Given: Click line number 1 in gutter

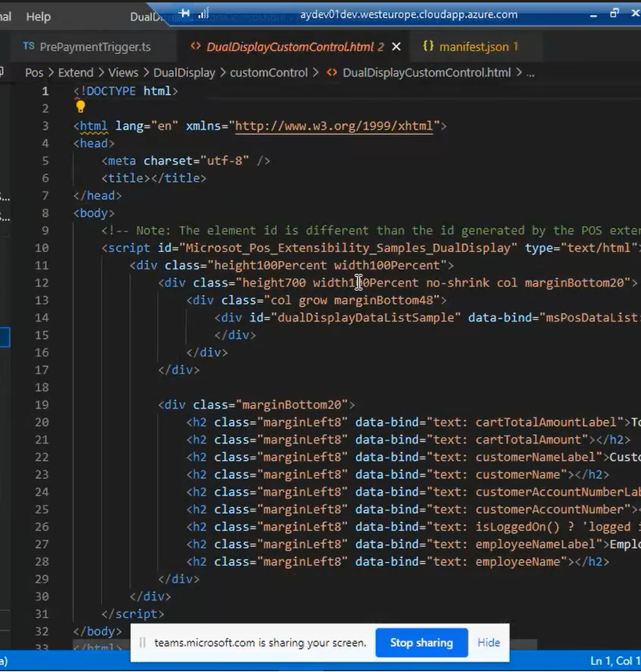Looking at the screenshot, I should (45, 91).
